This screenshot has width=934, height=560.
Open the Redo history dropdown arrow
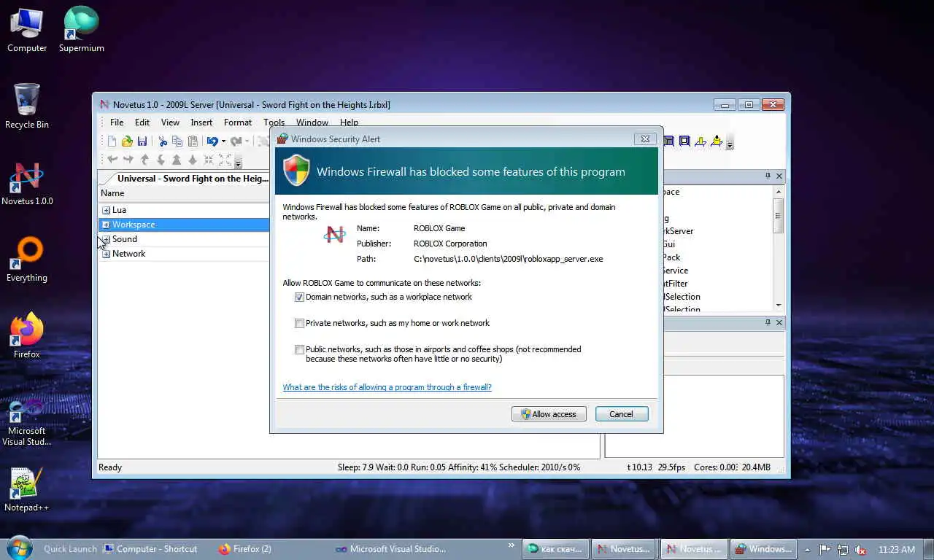pos(247,141)
